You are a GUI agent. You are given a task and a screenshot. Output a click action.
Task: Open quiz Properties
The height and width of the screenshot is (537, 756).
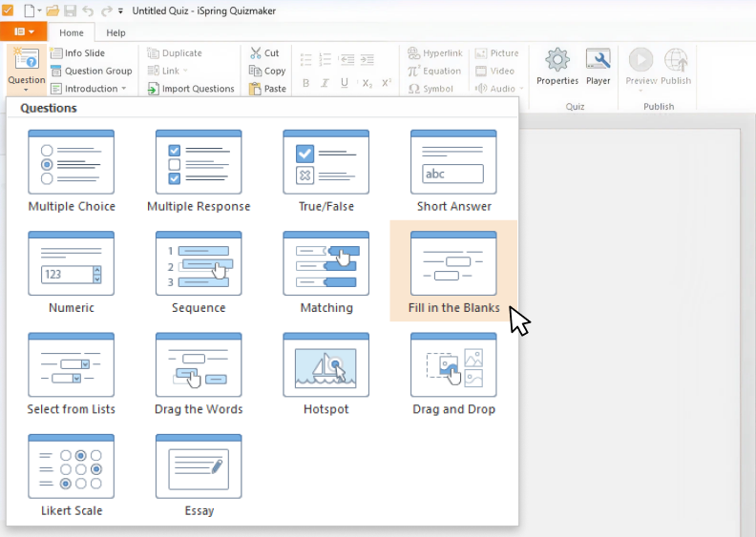(x=557, y=67)
